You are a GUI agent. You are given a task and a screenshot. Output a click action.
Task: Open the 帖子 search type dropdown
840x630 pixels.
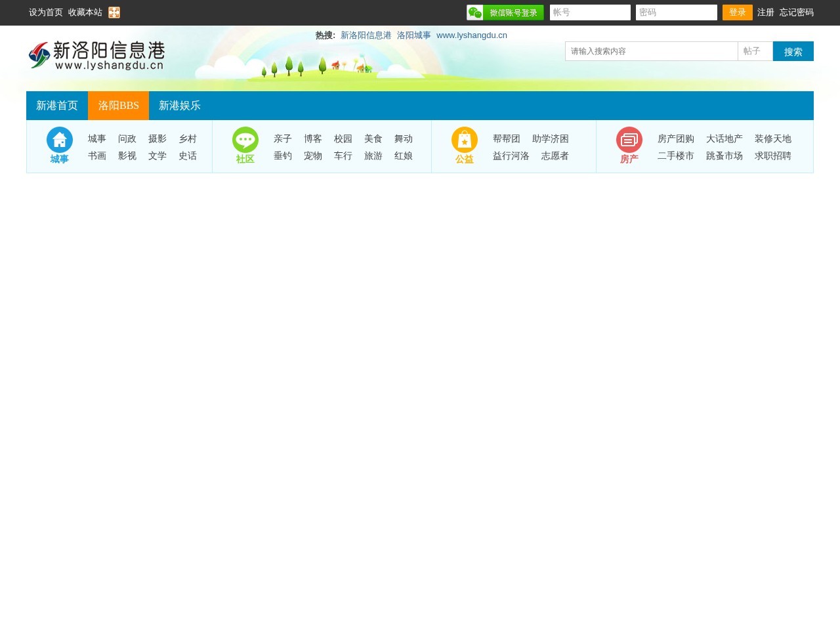[755, 51]
